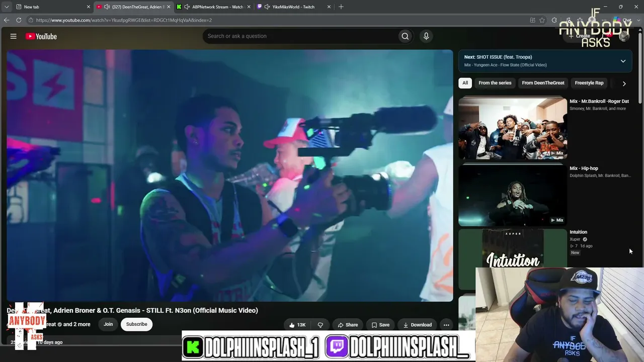Switch to the DeenTheGreat YouTube tab
644x362 pixels.
[133, 7]
